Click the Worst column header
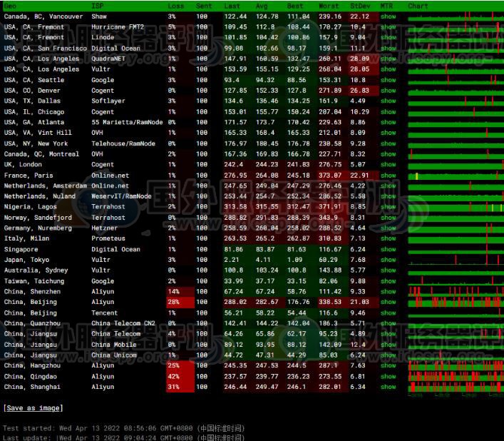The width and height of the screenshot is (504, 441). point(329,6)
